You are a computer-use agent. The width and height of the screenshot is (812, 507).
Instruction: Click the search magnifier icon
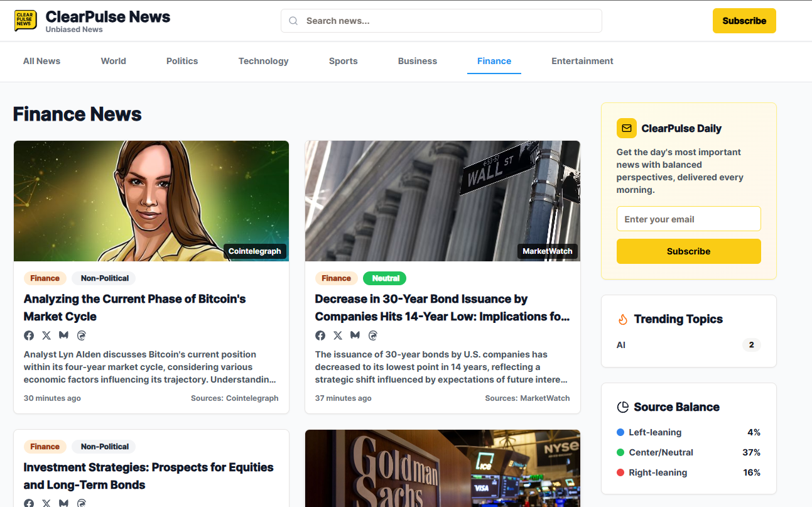pyautogui.click(x=293, y=21)
